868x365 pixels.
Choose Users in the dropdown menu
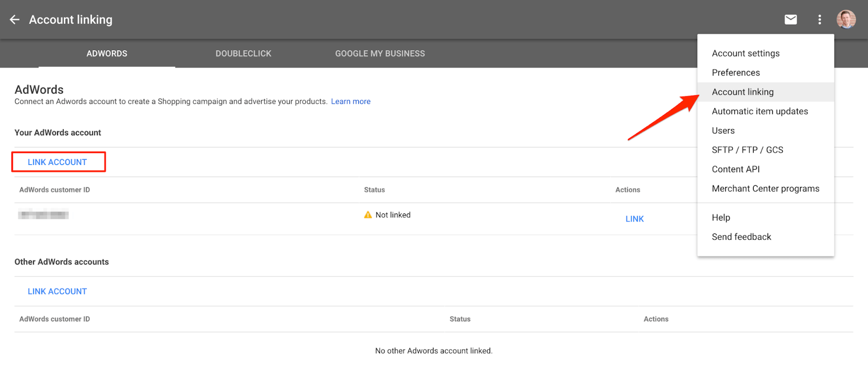[x=723, y=131]
